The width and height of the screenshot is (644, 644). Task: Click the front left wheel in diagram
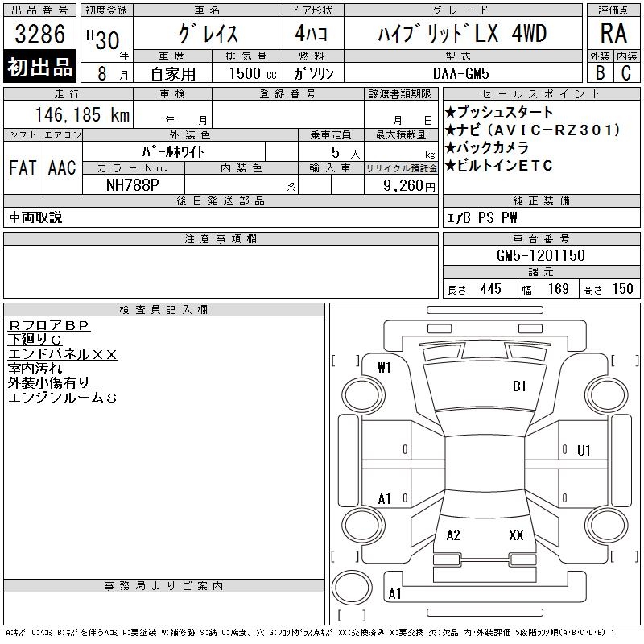click(x=363, y=395)
